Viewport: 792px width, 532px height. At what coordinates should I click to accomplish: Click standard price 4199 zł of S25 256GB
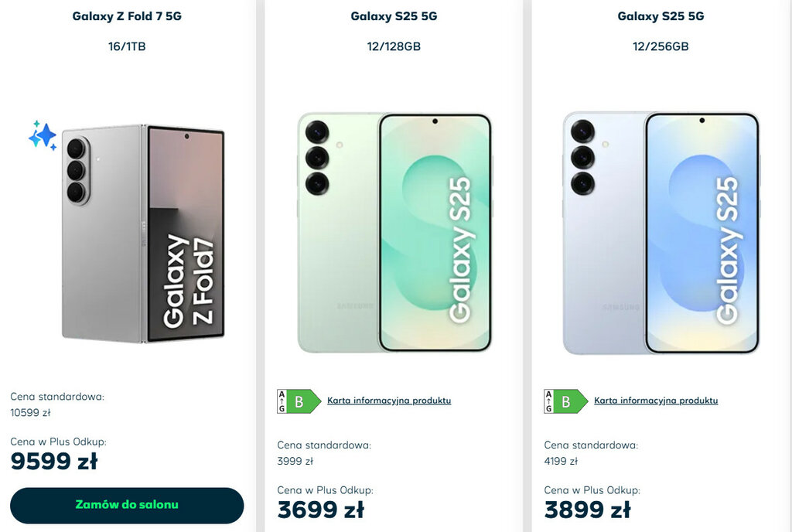click(561, 462)
